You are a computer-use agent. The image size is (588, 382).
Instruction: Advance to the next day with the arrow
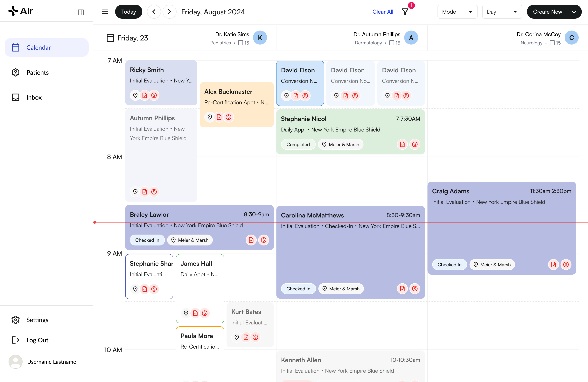[169, 11]
